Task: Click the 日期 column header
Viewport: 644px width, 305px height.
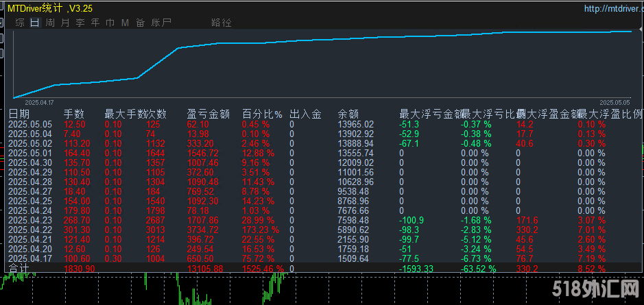Action: (x=19, y=113)
